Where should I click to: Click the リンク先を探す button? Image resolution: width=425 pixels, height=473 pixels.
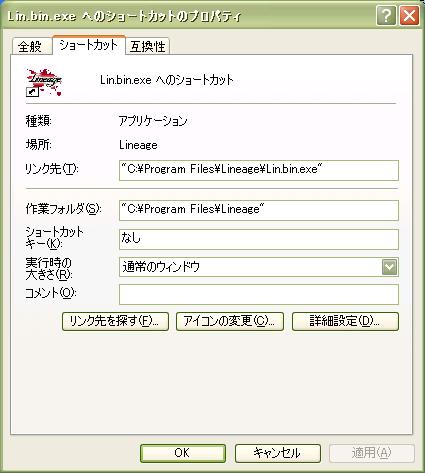pyautogui.click(x=115, y=321)
